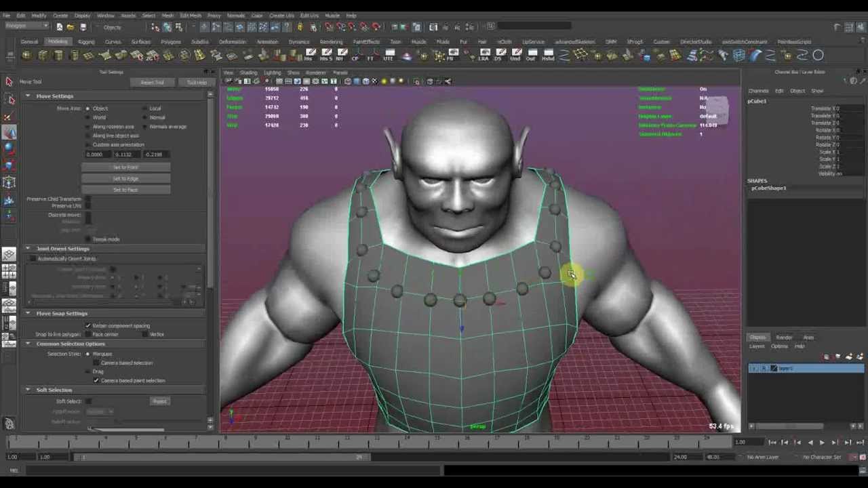Activate the Scale tool in left toolbox
The width and height of the screenshot is (868, 488).
(9, 165)
